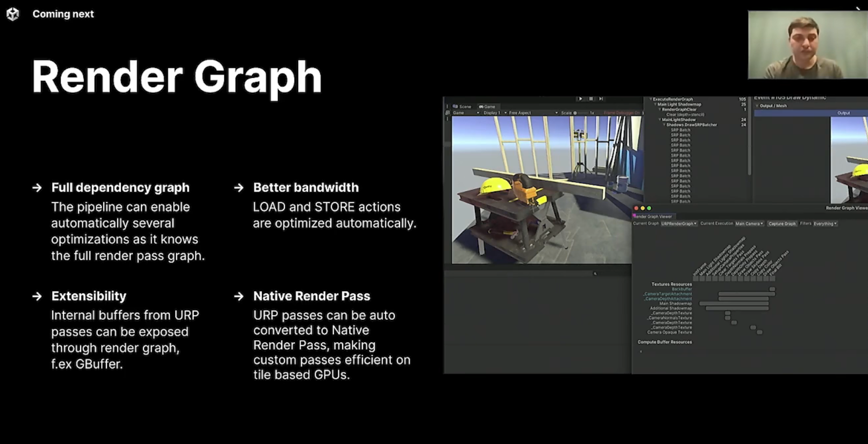Click the red Frame Debugger On label
The width and height of the screenshot is (868, 444).
tap(622, 113)
